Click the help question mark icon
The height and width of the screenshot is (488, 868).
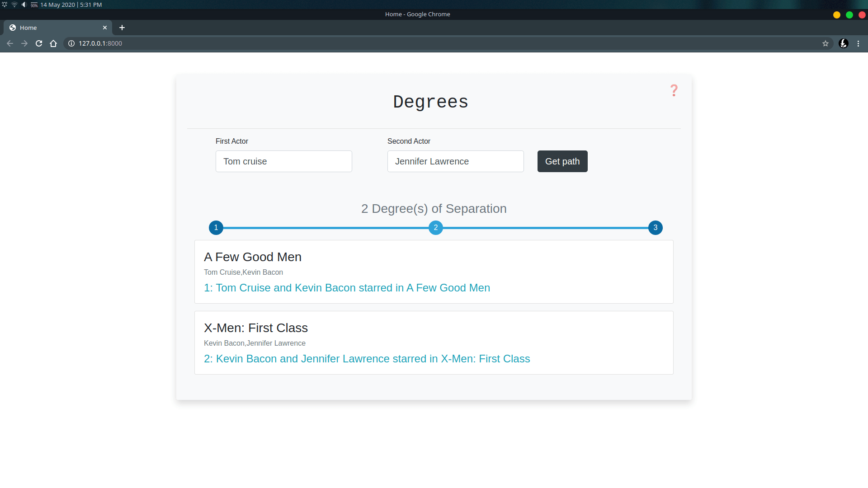[674, 90]
